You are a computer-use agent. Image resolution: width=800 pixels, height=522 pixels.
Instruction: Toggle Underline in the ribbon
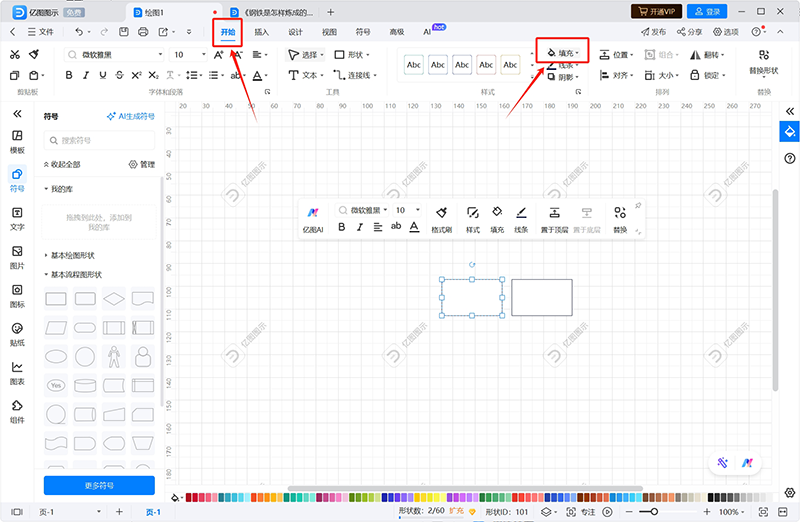tap(103, 76)
